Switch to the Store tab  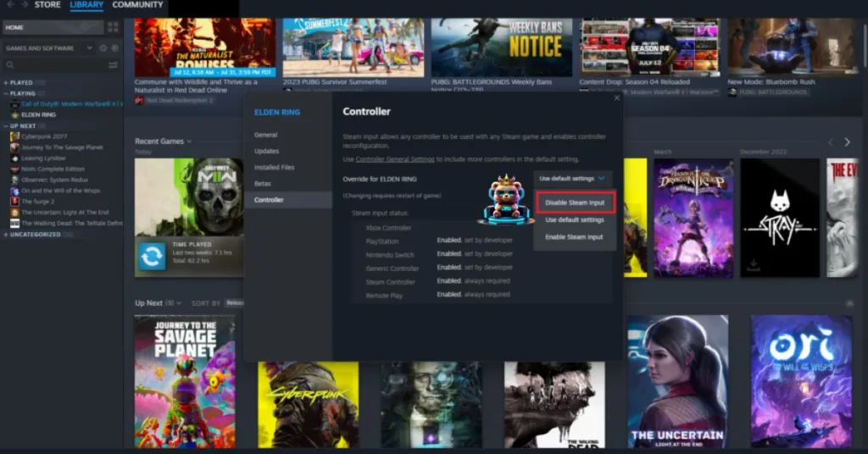tap(47, 5)
